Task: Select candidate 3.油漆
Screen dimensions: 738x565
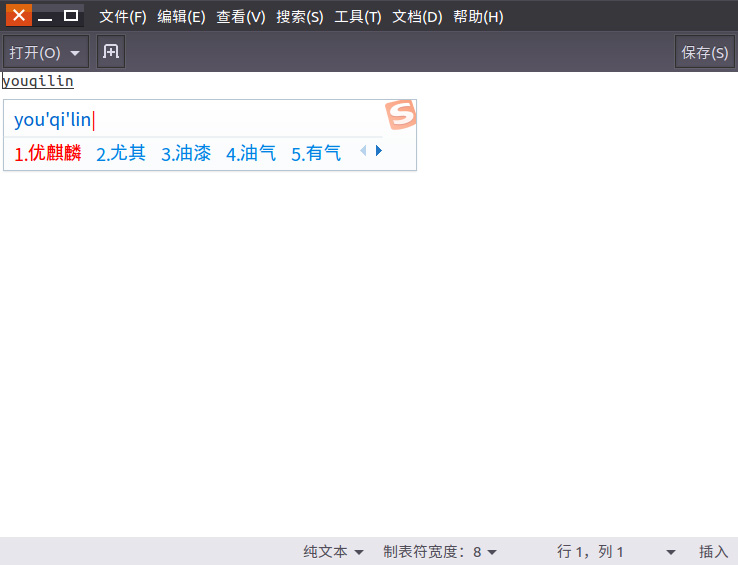Action: tap(186, 153)
